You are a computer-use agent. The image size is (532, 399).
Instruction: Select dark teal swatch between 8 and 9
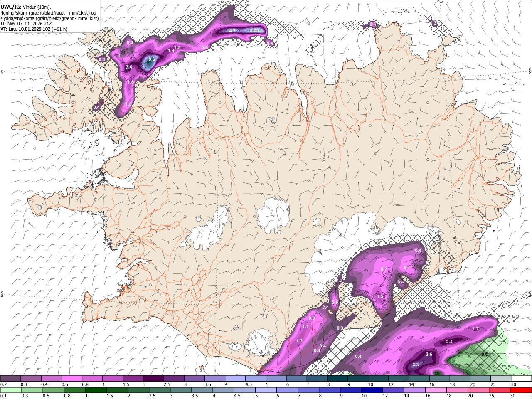click(337, 378)
